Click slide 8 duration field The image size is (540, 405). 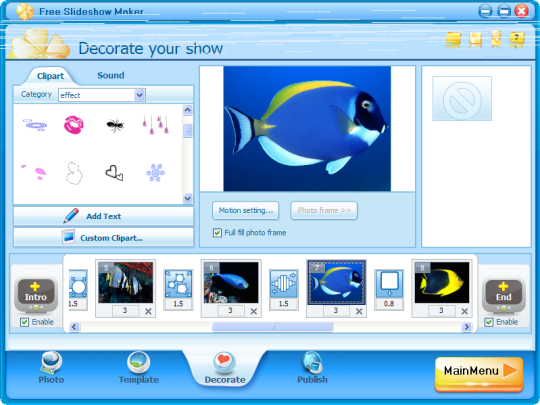click(442, 311)
